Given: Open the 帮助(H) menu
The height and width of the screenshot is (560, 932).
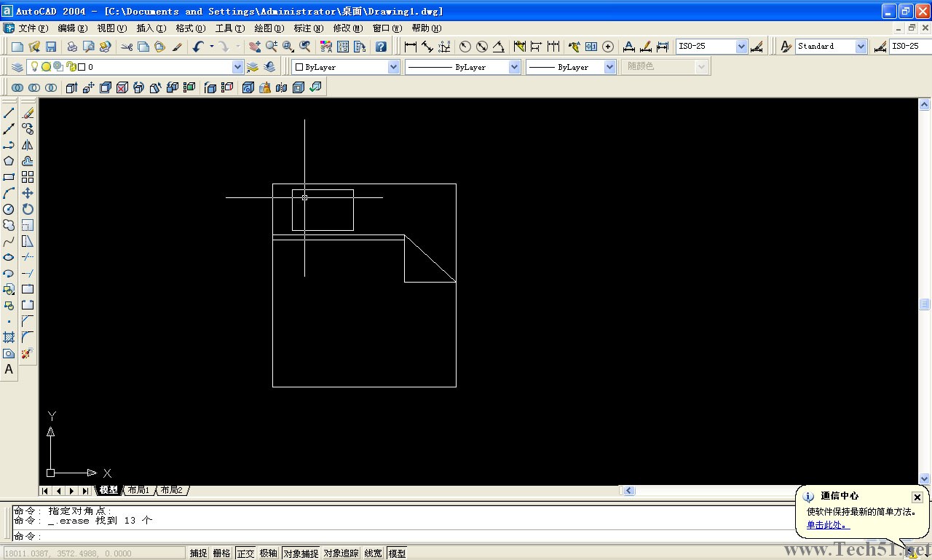Looking at the screenshot, I should click(427, 28).
